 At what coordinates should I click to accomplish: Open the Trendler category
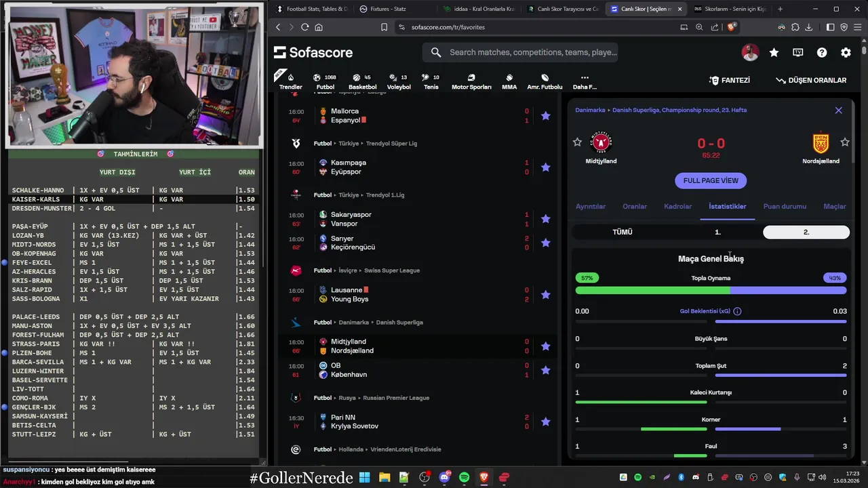point(290,81)
